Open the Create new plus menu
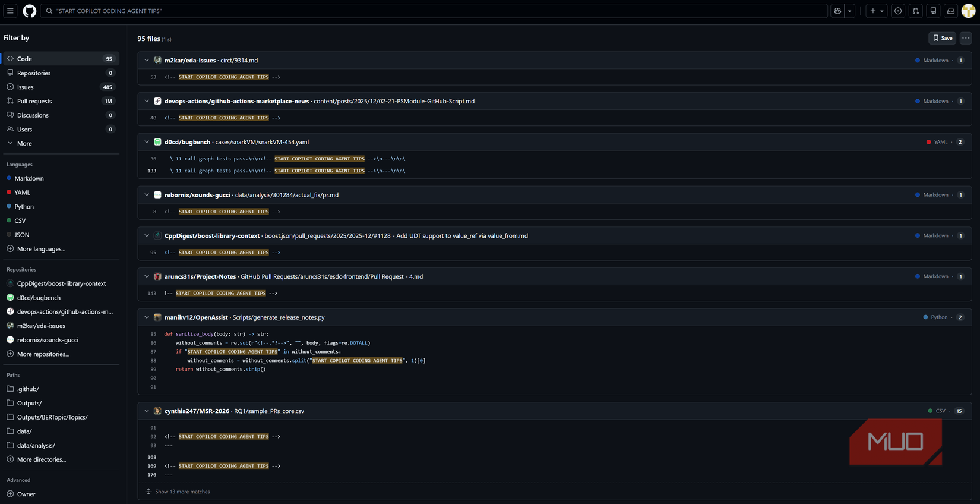 [x=877, y=11]
